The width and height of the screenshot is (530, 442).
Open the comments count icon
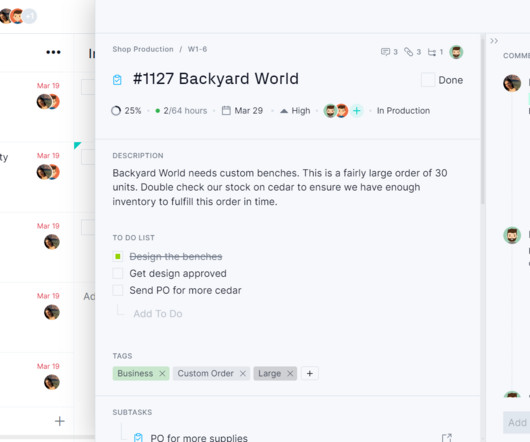[x=385, y=52]
